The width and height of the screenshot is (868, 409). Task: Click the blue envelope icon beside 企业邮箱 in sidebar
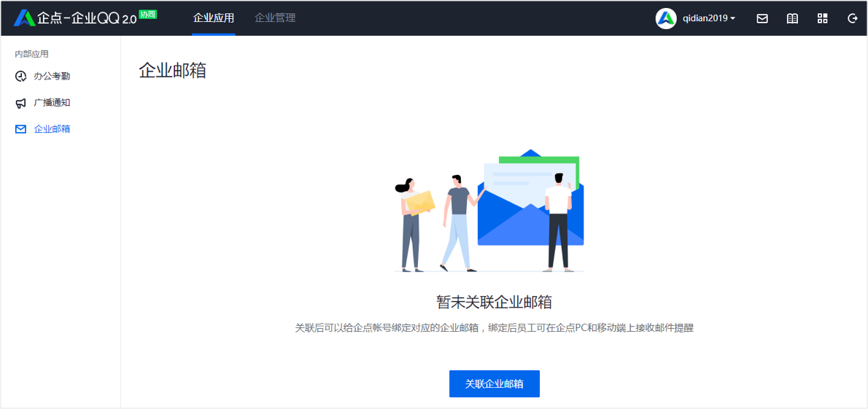pyautogui.click(x=20, y=130)
